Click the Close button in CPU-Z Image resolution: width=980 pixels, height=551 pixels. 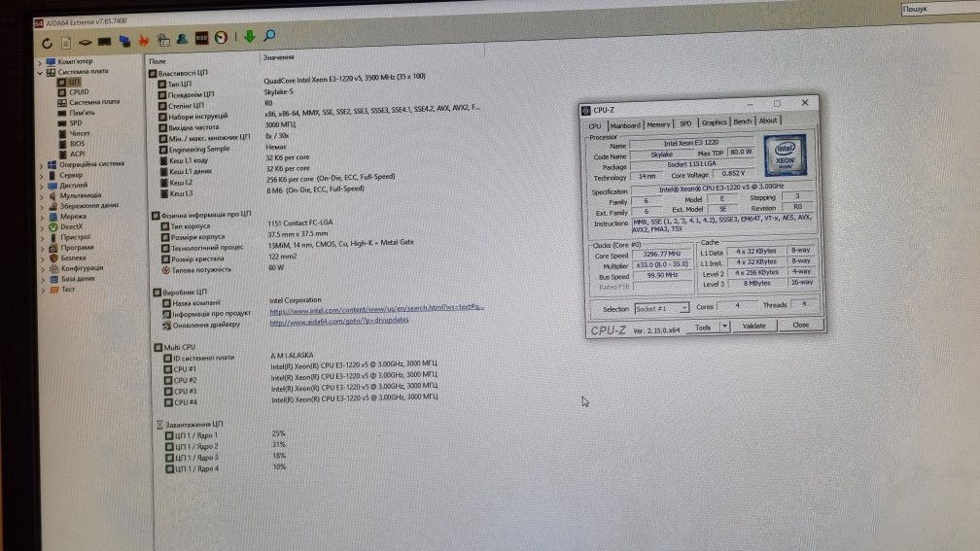coord(801,325)
